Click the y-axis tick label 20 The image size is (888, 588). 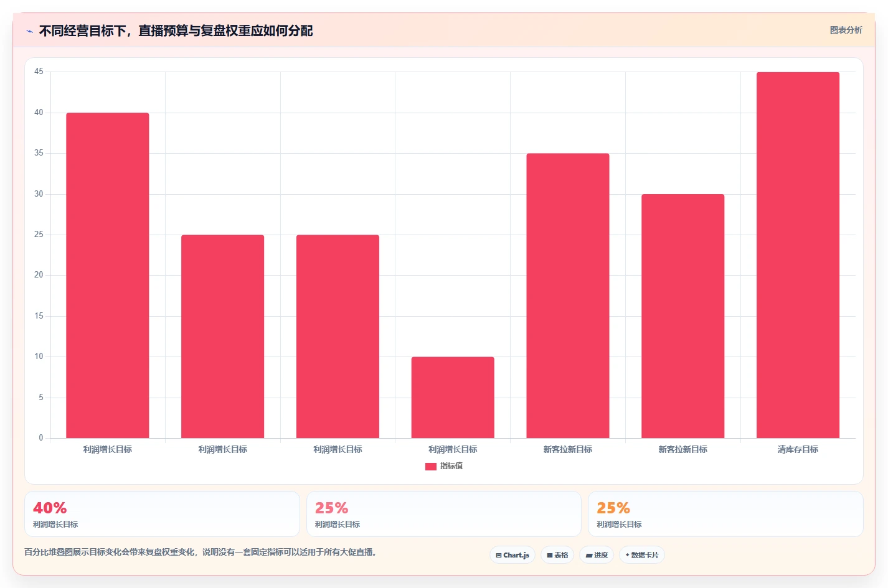tap(39, 275)
